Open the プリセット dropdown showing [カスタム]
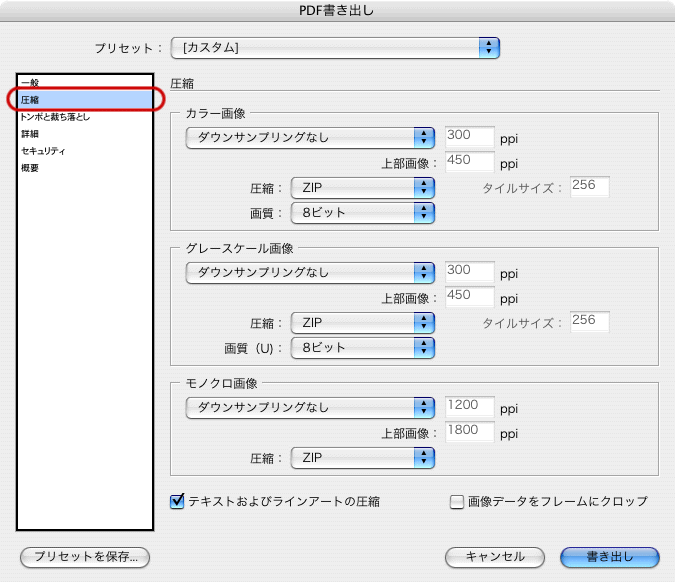 [335, 48]
